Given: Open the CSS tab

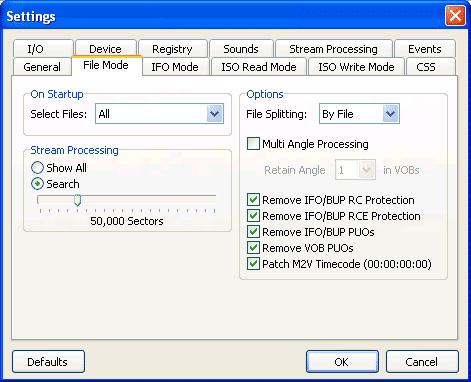Looking at the screenshot, I should click(426, 67).
